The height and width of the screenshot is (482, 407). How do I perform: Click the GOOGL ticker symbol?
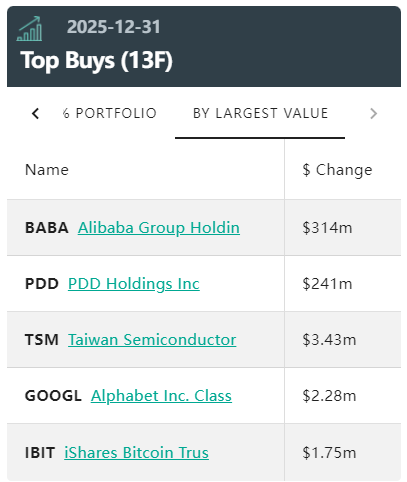tap(53, 396)
